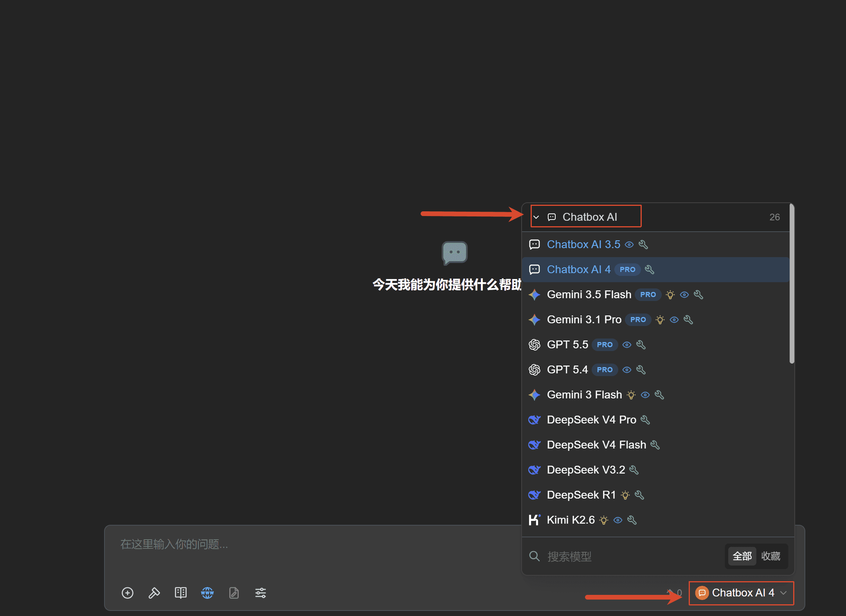Click the lightbulb icon on DeepSeek R1
Screen dimensions: 846x616
(x=625, y=495)
